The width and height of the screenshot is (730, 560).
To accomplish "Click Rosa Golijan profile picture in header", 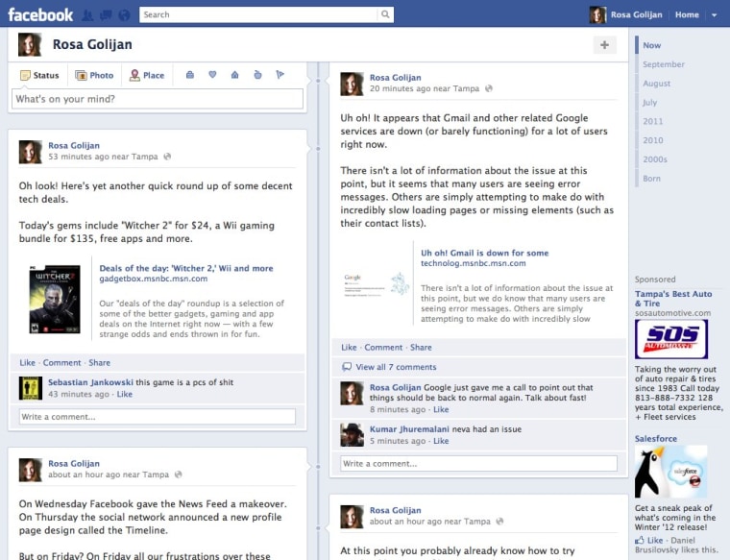I will coord(30,45).
